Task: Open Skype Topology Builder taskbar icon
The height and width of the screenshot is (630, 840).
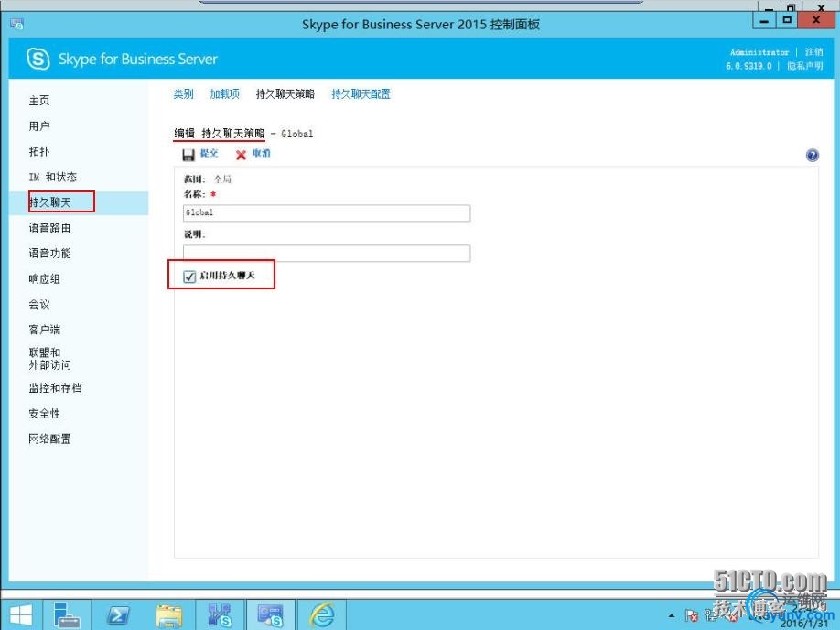Action: coord(220,615)
